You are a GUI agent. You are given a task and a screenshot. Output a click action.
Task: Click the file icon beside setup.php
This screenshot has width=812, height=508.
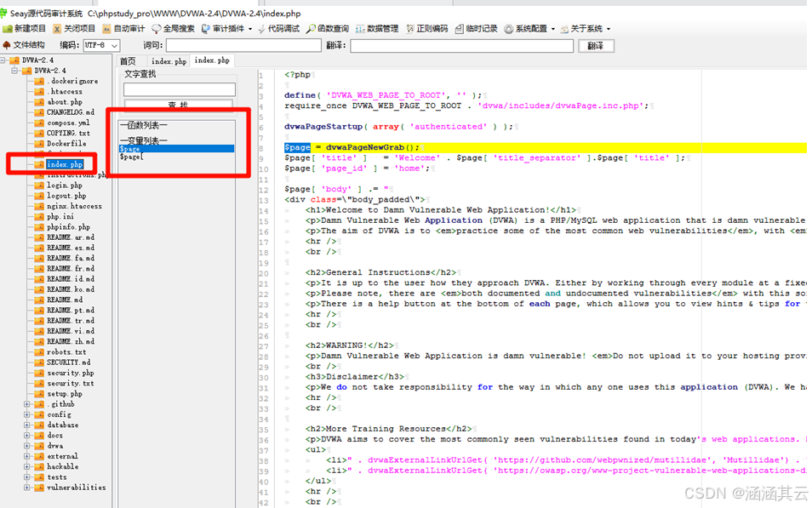click(39, 394)
